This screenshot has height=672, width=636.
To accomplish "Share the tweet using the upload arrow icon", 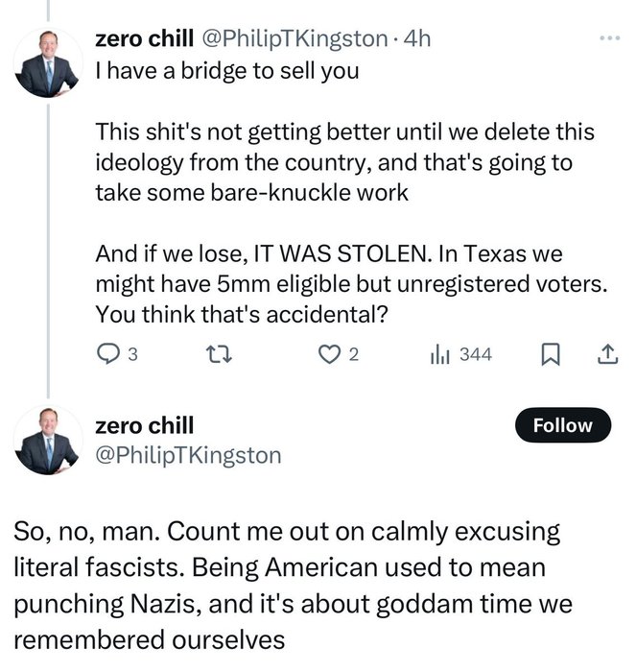I will pos(606,354).
